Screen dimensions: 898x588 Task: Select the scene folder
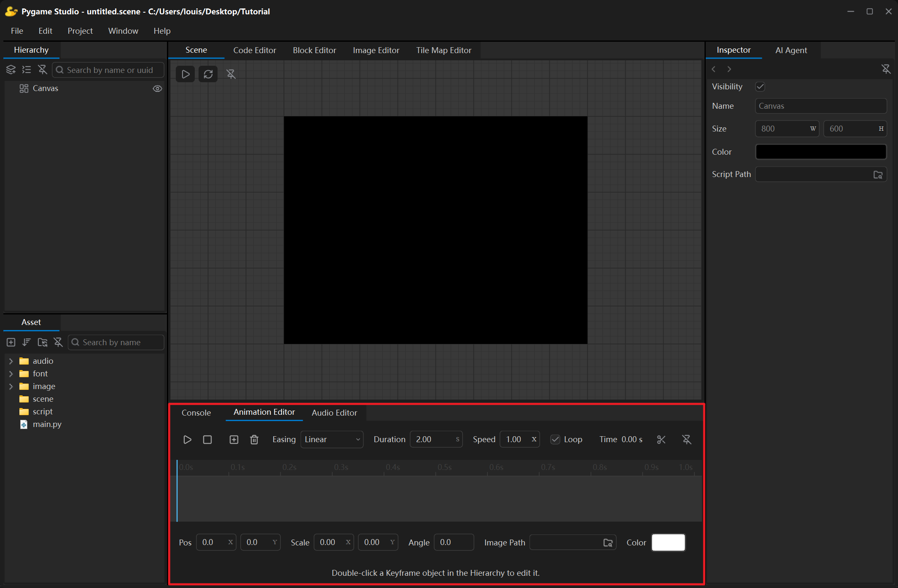coord(43,399)
